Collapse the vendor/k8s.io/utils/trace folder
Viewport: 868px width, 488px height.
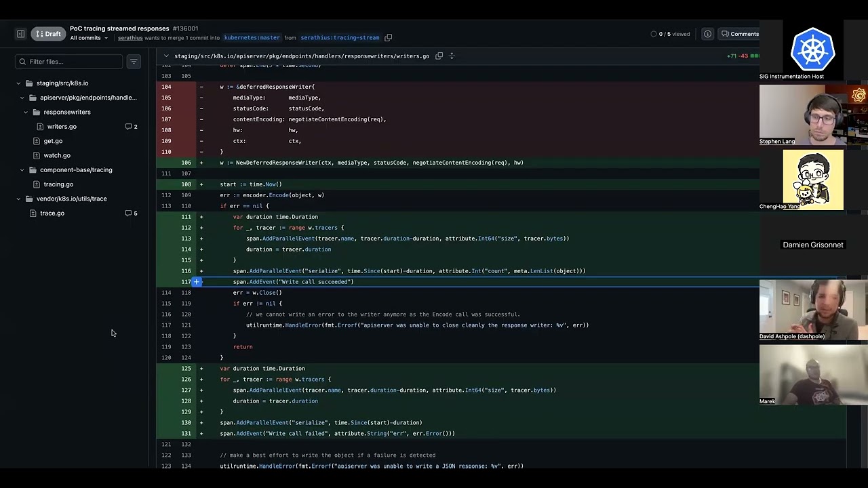(x=18, y=199)
